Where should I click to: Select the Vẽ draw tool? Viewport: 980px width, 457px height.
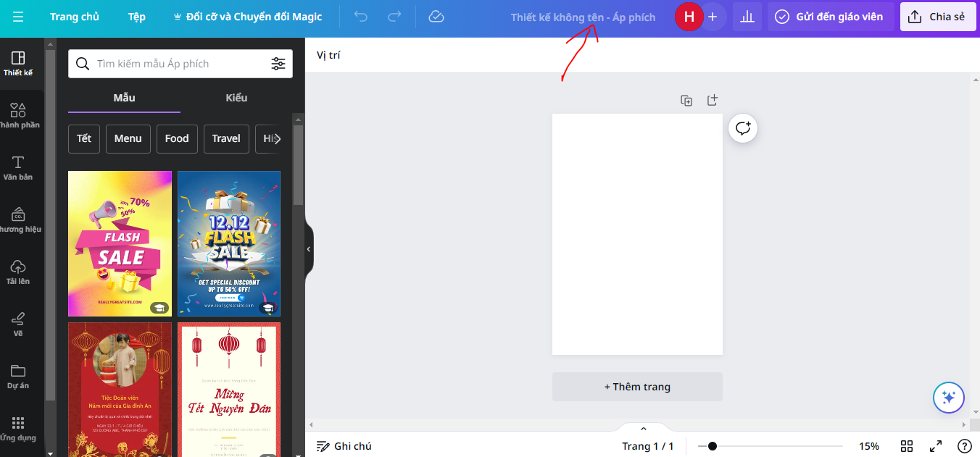pyautogui.click(x=18, y=324)
